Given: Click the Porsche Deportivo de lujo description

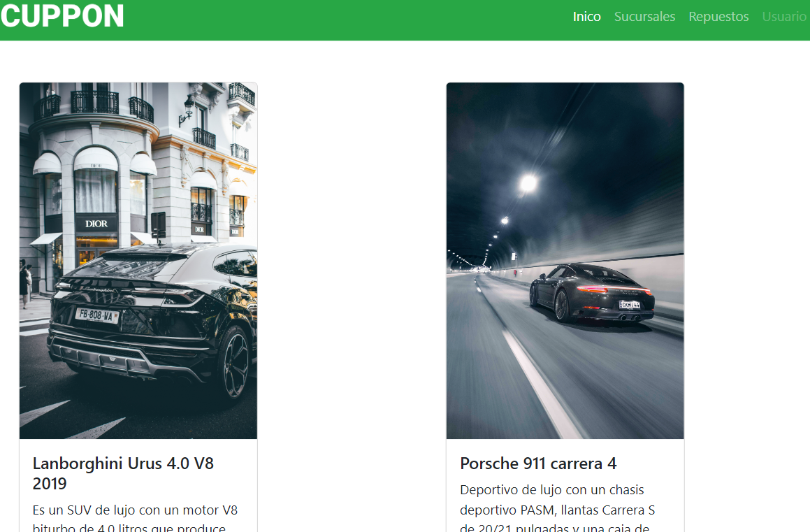Looking at the screenshot, I should (x=558, y=509).
